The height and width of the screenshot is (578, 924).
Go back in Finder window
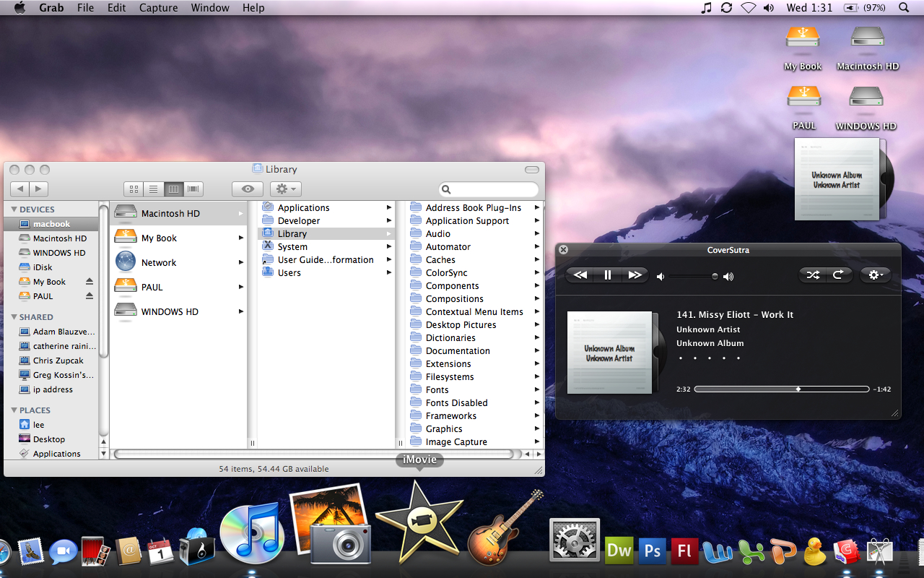tap(20, 189)
